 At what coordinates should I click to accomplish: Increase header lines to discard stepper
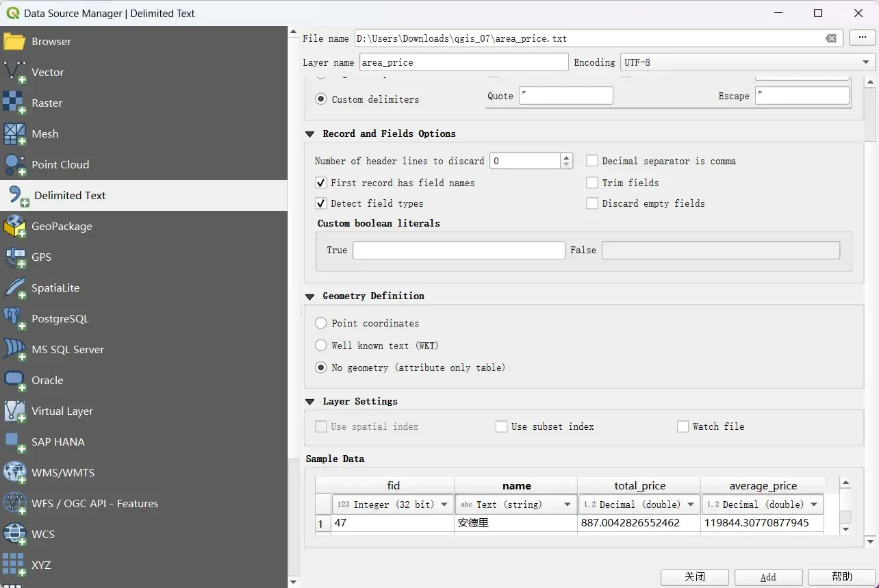[x=566, y=157]
